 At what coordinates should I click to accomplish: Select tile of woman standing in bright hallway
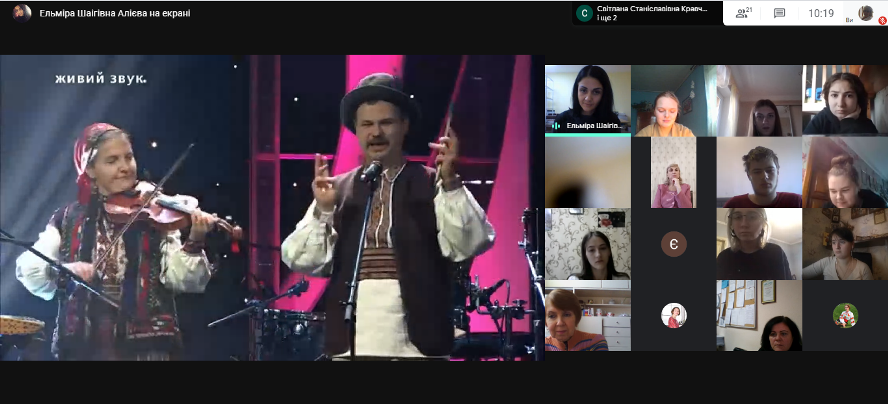click(x=759, y=100)
